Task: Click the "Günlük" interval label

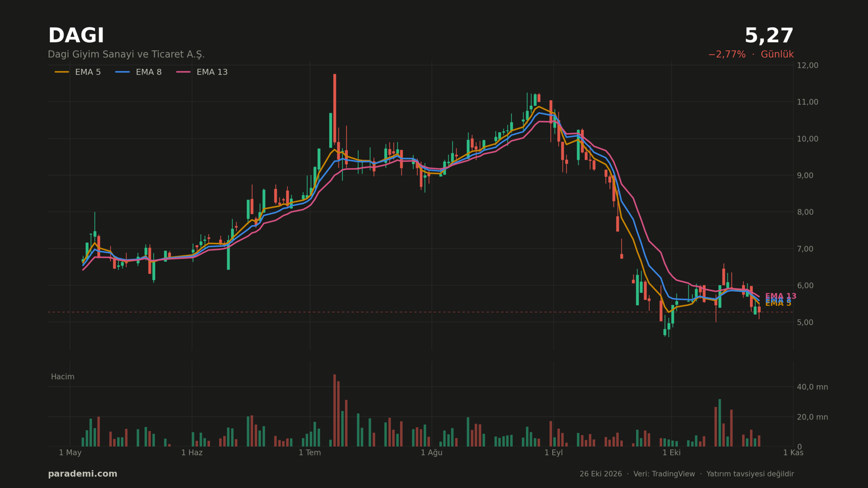Action: pos(777,55)
